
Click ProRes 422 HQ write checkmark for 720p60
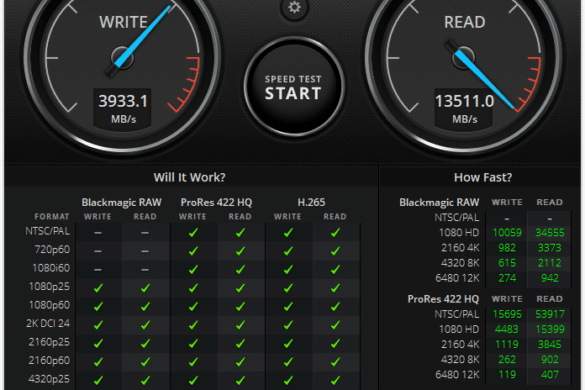tap(193, 251)
